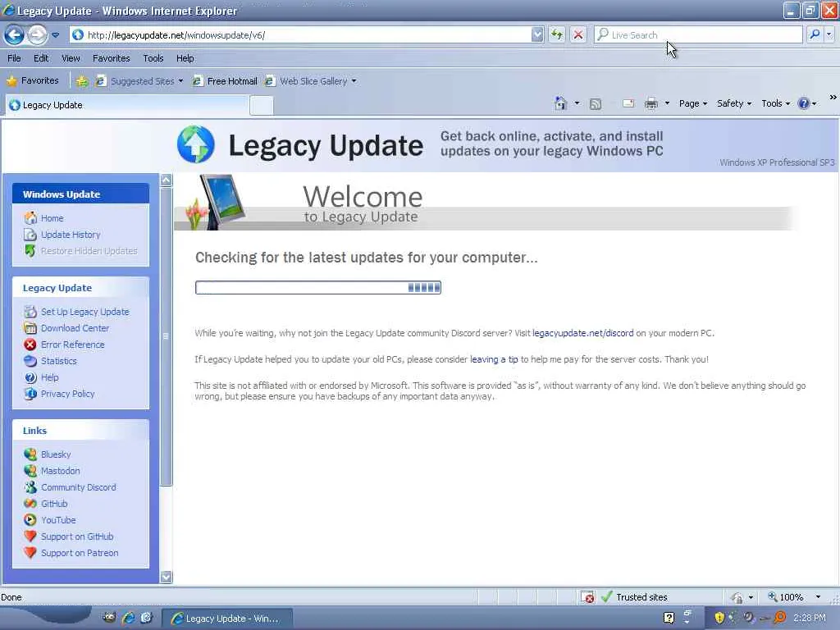
Task: Click the Support on GitHub heart icon
Action: (x=30, y=536)
